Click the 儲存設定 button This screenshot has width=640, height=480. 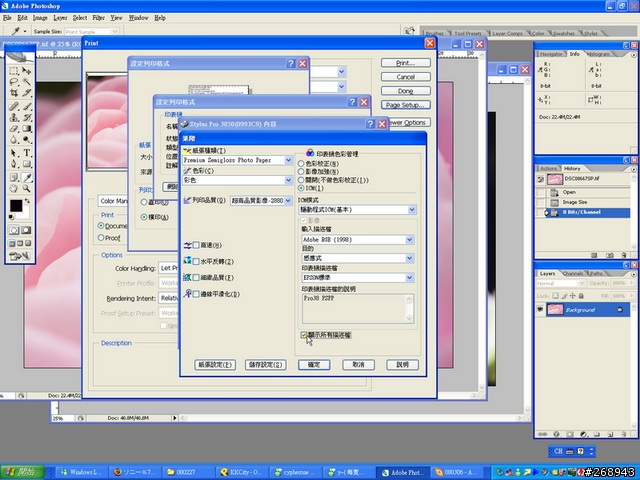coord(265,364)
